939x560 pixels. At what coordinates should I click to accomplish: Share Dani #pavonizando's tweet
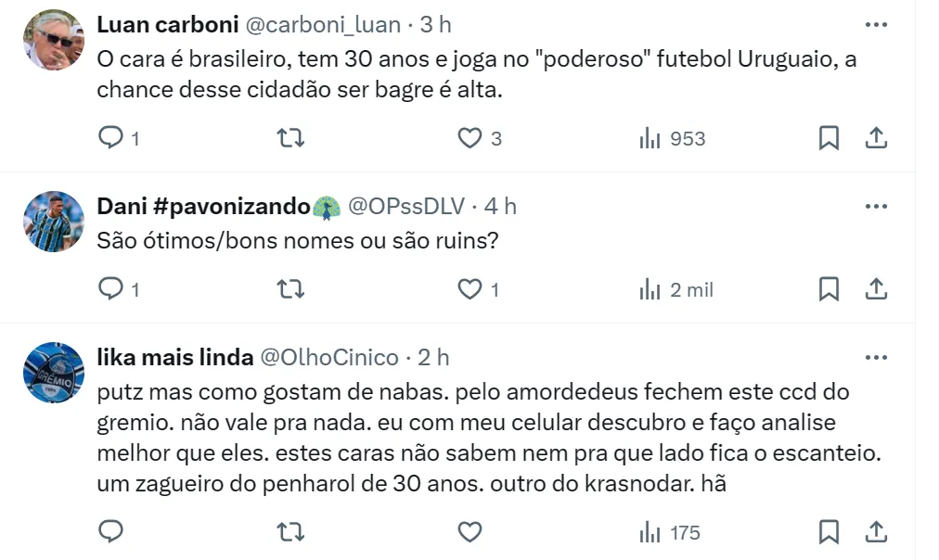pos(876,289)
